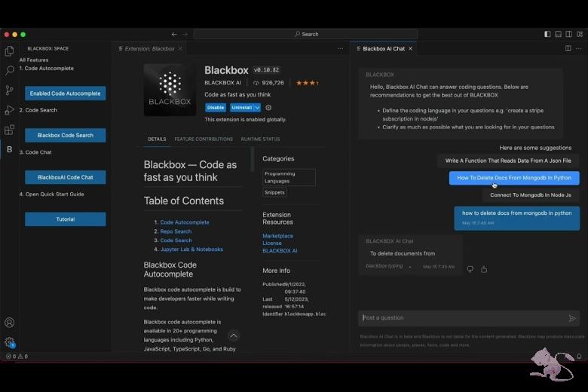Switch to the Blackbox AI Chat tab

click(383, 49)
